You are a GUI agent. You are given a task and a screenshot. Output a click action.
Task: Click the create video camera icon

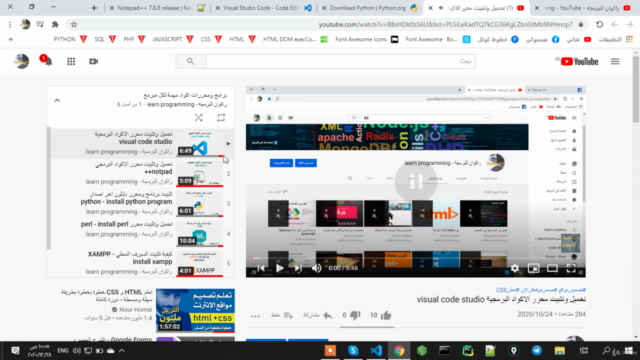click(93, 62)
